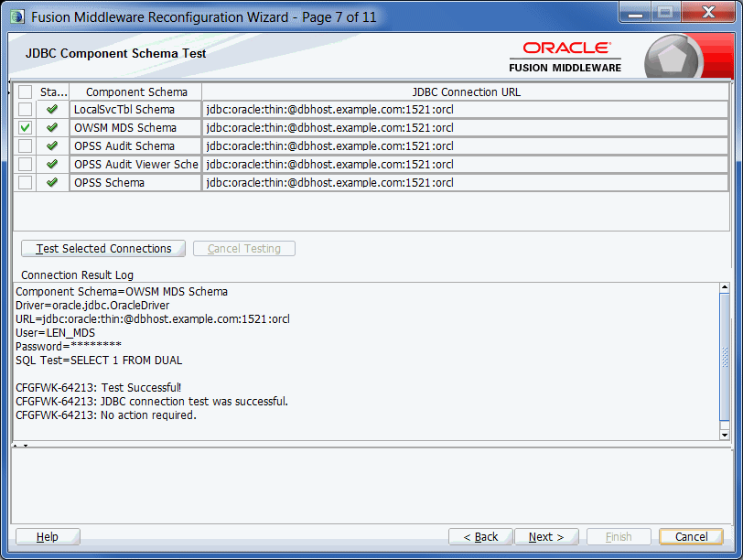This screenshot has width=743, height=560.
Task: Open Help for this wizard page
Action: tap(48, 537)
